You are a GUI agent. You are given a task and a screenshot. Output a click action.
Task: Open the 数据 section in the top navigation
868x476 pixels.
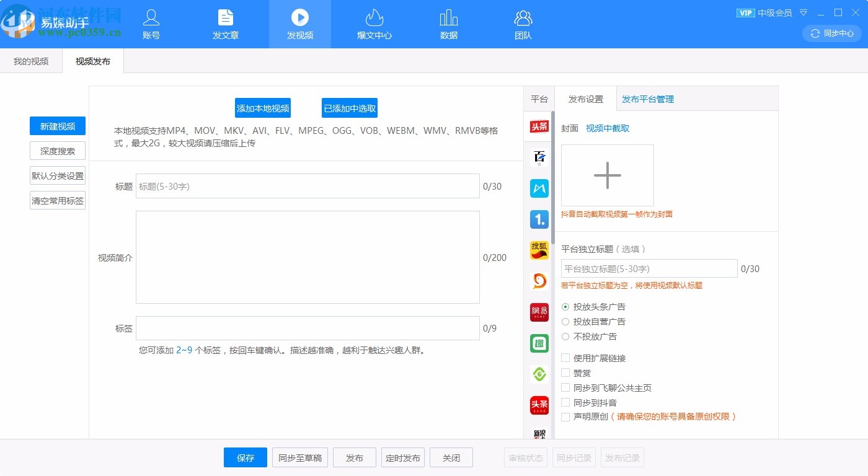click(x=448, y=24)
